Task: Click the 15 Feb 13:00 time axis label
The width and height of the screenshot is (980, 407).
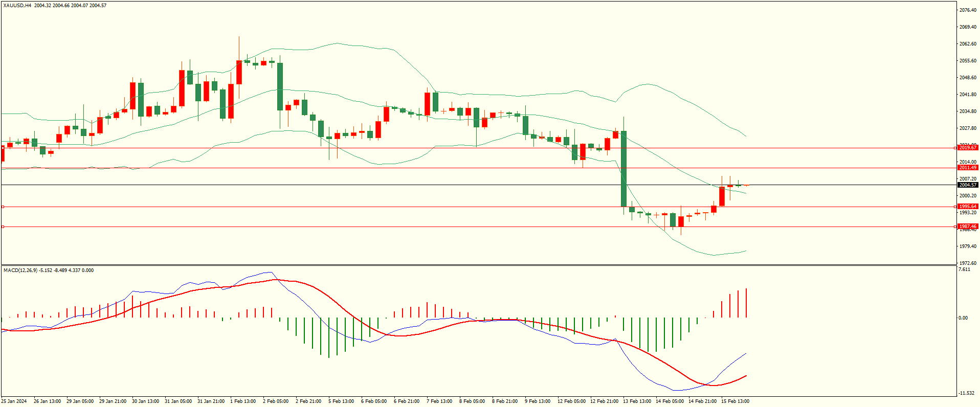Action: point(735,401)
